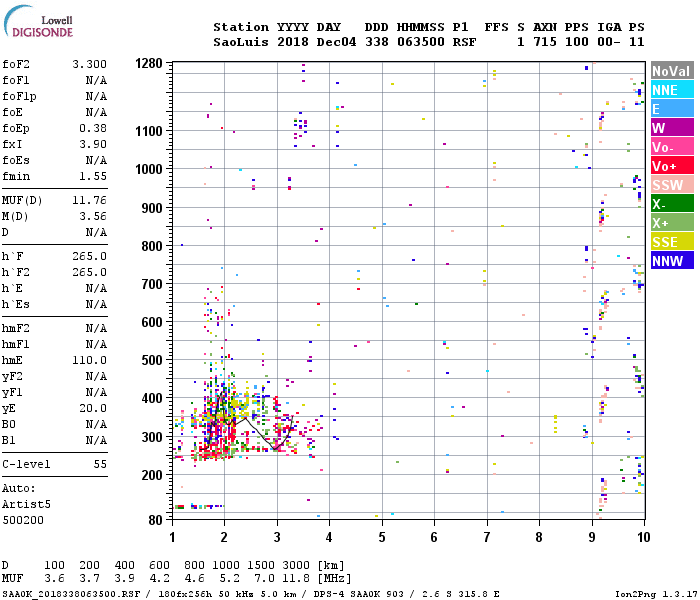Image resolution: width=700 pixels, height=600 pixels.
Task: Click the SAA0K_2018338063500.RSF file name
Action: tap(71, 594)
